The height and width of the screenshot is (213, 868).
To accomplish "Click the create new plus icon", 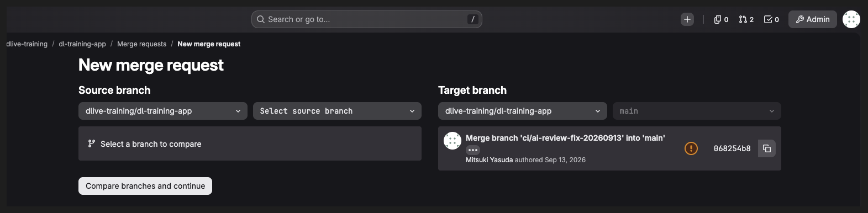I will tap(687, 19).
